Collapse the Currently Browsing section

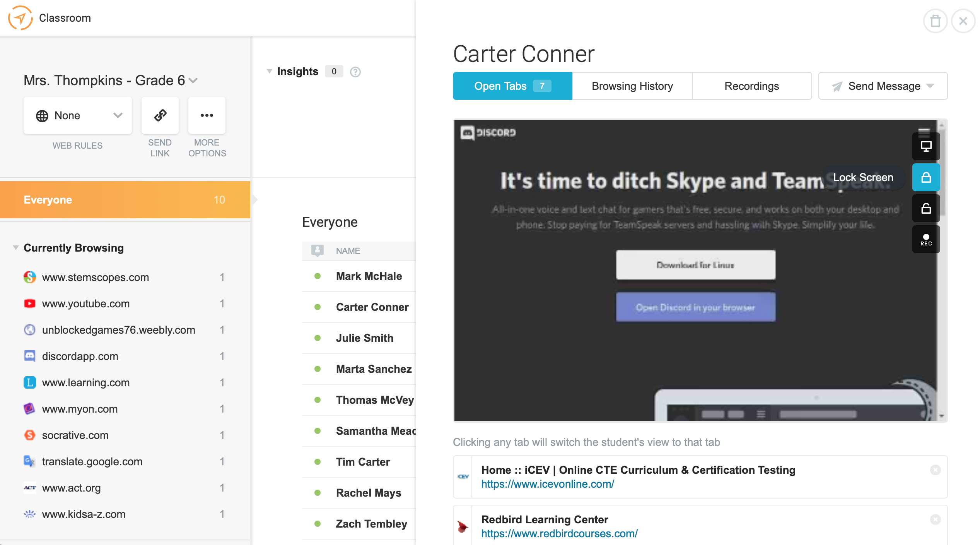point(16,248)
